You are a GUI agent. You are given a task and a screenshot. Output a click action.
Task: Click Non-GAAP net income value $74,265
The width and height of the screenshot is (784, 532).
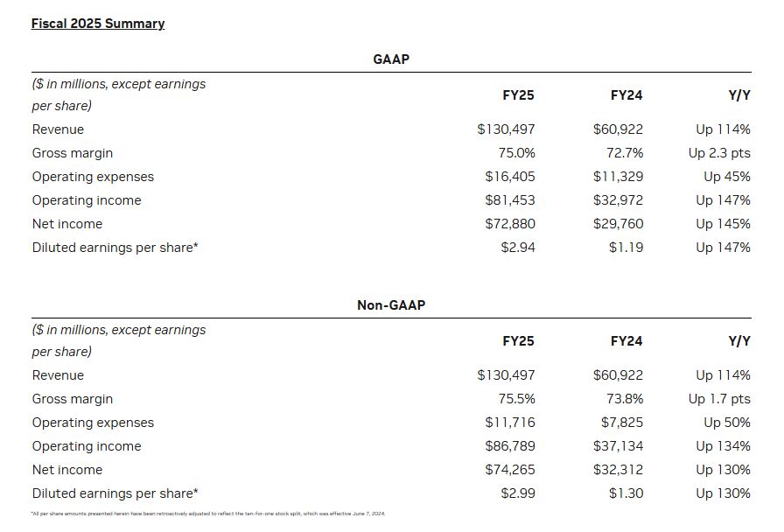coord(509,470)
